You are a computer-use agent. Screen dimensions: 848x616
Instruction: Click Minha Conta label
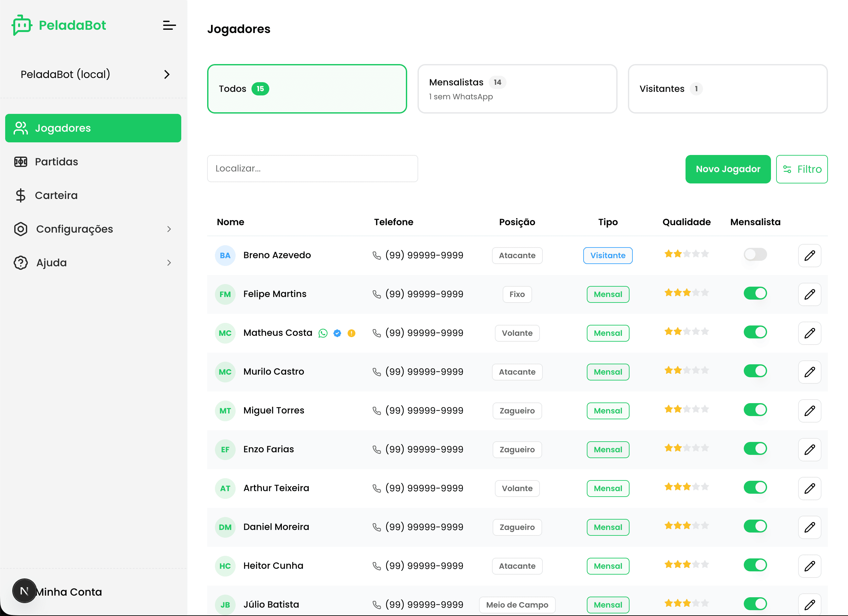[69, 592]
